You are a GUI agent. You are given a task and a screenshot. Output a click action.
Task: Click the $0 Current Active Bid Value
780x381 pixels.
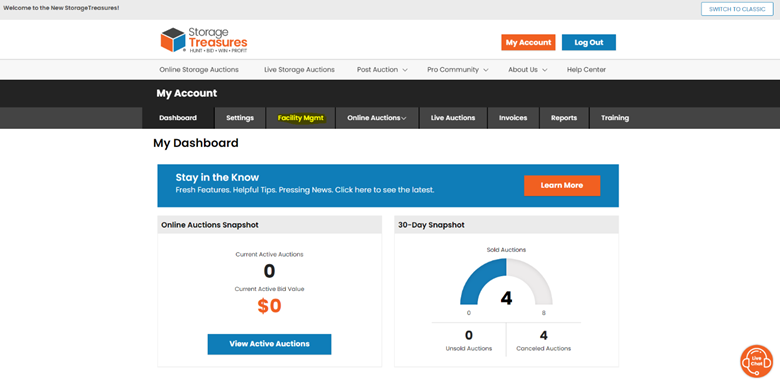tap(269, 306)
